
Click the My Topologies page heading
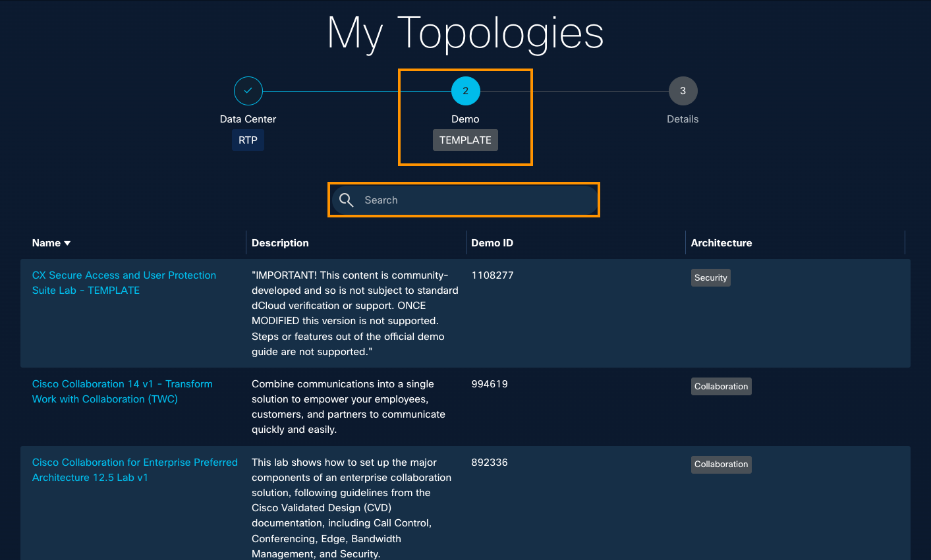tap(465, 34)
